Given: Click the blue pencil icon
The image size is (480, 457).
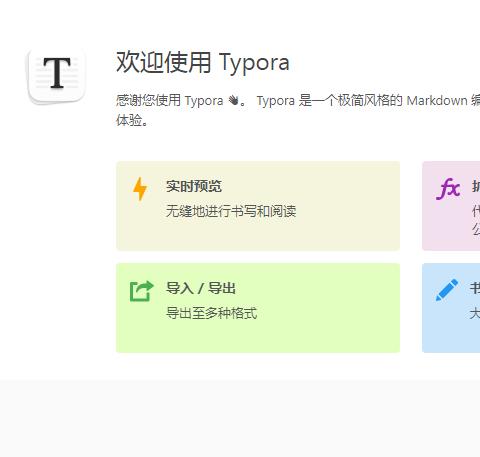Looking at the screenshot, I should click(447, 290).
